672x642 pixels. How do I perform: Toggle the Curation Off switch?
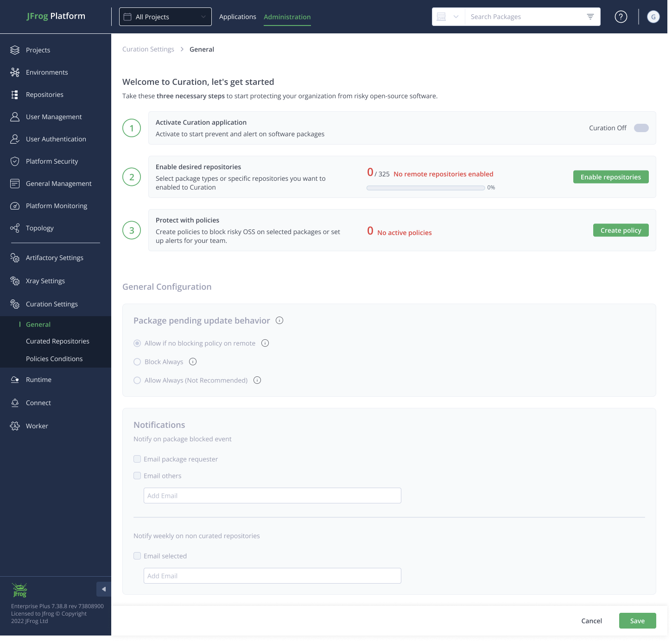[x=641, y=128]
